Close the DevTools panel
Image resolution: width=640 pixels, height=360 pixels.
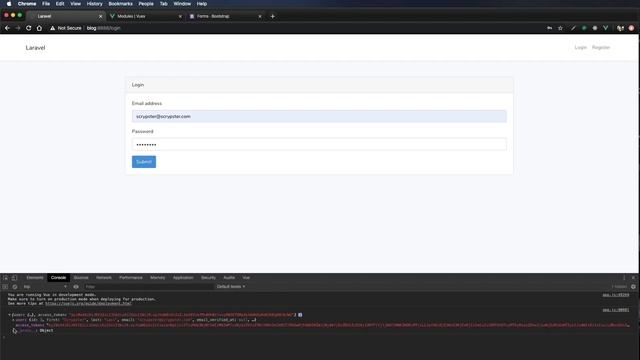(633, 278)
